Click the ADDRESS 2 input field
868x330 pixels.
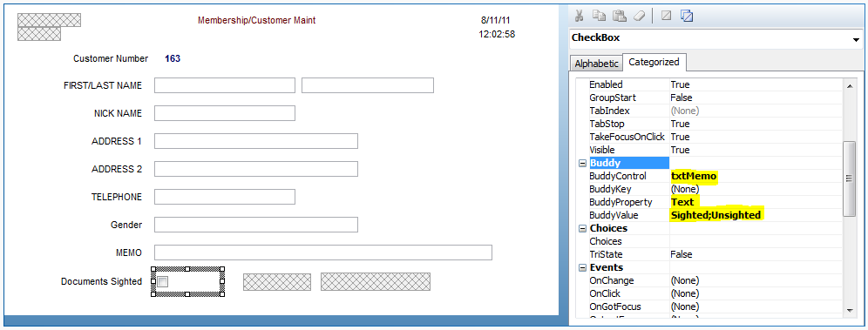[256, 169]
